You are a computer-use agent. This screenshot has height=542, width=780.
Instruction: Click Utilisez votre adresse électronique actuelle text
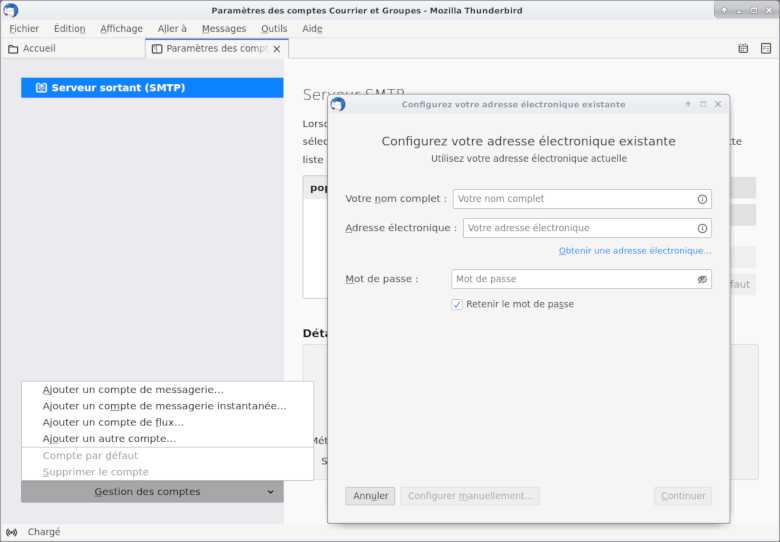tap(529, 159)
